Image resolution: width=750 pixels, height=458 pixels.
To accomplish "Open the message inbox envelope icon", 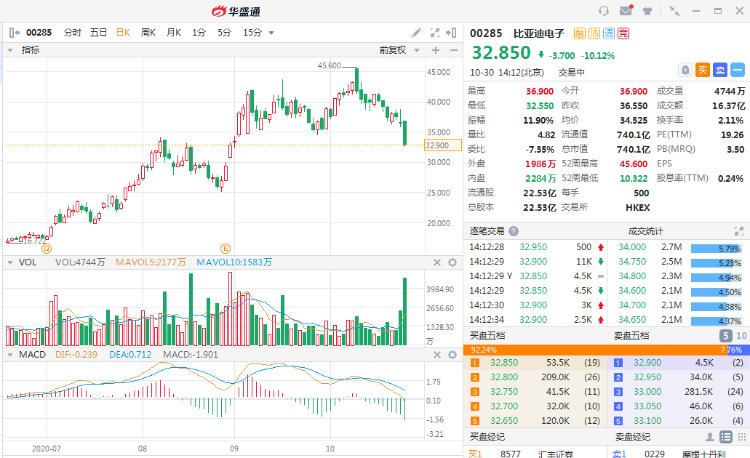I will (x=626, y=10).
